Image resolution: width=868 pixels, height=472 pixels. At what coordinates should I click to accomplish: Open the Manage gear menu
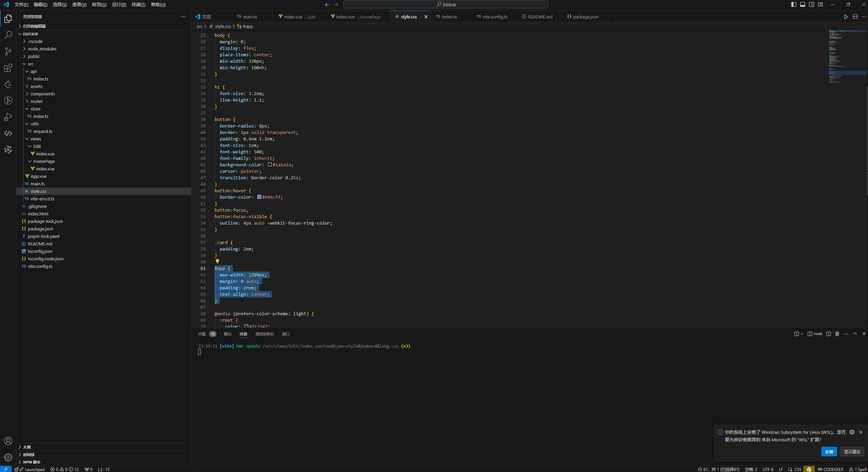pyautogui.click(x=8, y=457)
